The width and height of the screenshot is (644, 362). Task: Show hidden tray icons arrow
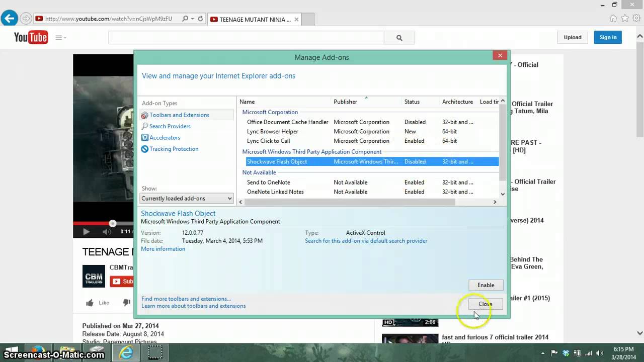point(543,353)
